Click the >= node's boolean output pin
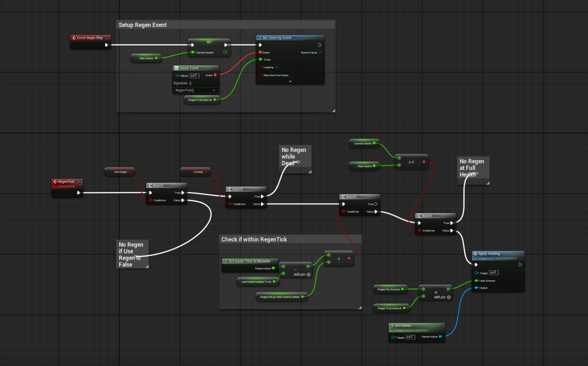Image resolution: width=588 pixels, height=366 pixels. pyautogui.click(x=424, y=162)
